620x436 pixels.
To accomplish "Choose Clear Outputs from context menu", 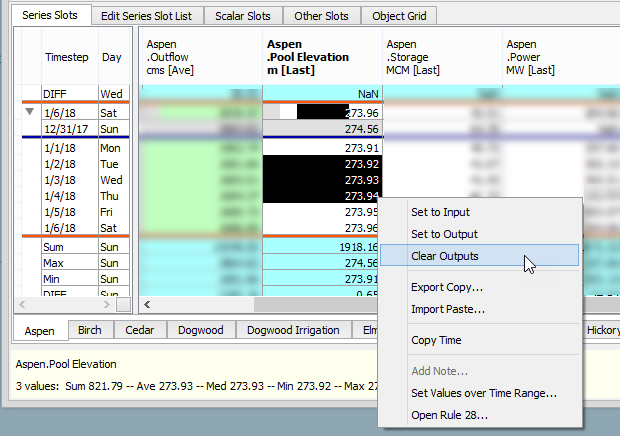I will pos(444,256).
